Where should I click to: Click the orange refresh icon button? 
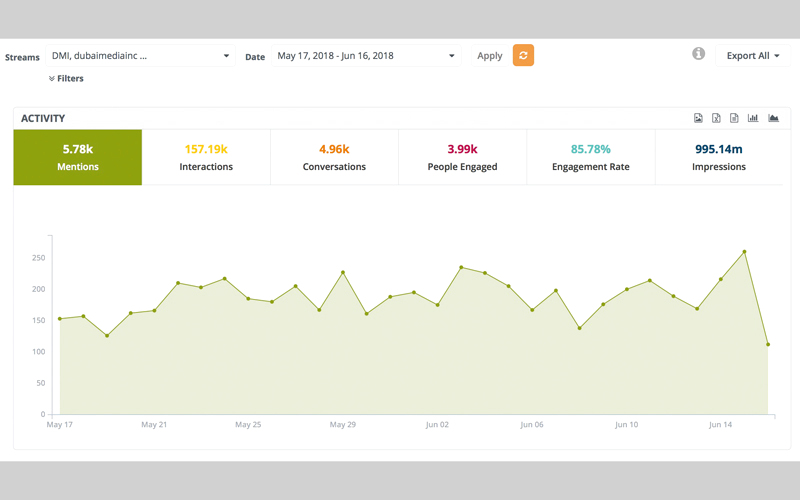click(523, 56)
